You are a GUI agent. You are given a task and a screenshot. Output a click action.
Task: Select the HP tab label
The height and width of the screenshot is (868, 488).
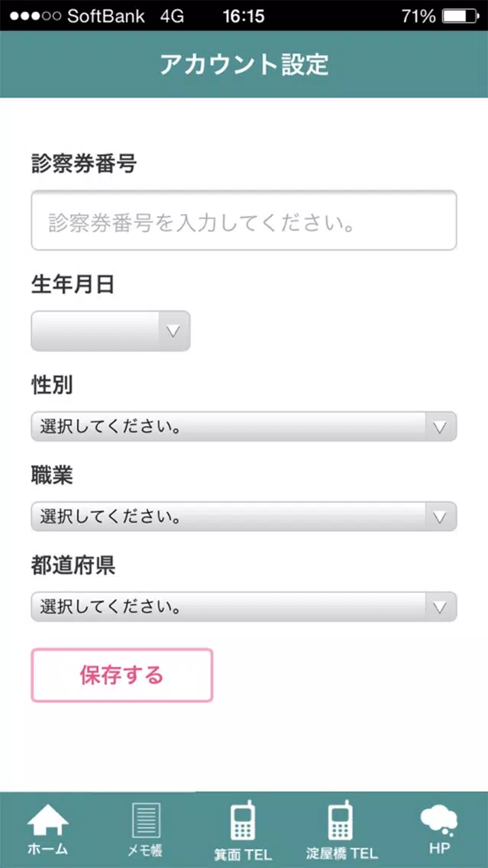click(439, 848)
